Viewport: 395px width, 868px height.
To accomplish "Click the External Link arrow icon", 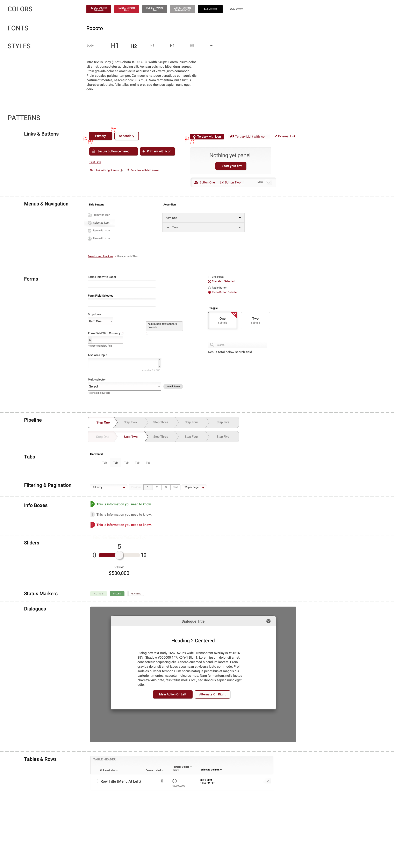I will click(x=275, y=136).
